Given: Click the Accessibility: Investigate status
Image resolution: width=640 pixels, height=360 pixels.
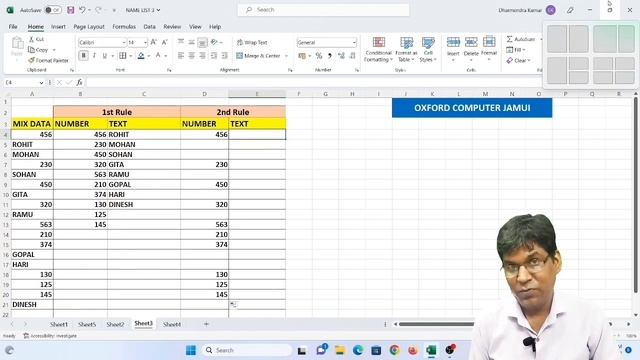Looking at the screenshot, I should point(50,336).
